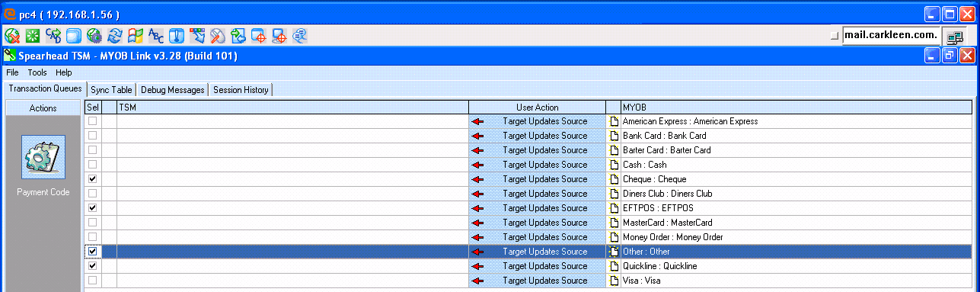Uncheck the Quickline row checkbox
The width and height of the screenshot is (980, 292).
pyautogui.click(x=93, y=266)
